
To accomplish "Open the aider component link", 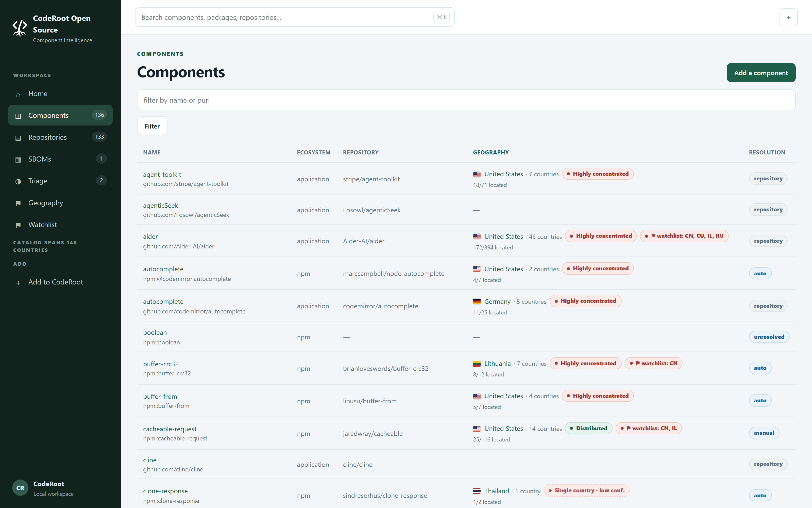I will click(150, 236).
